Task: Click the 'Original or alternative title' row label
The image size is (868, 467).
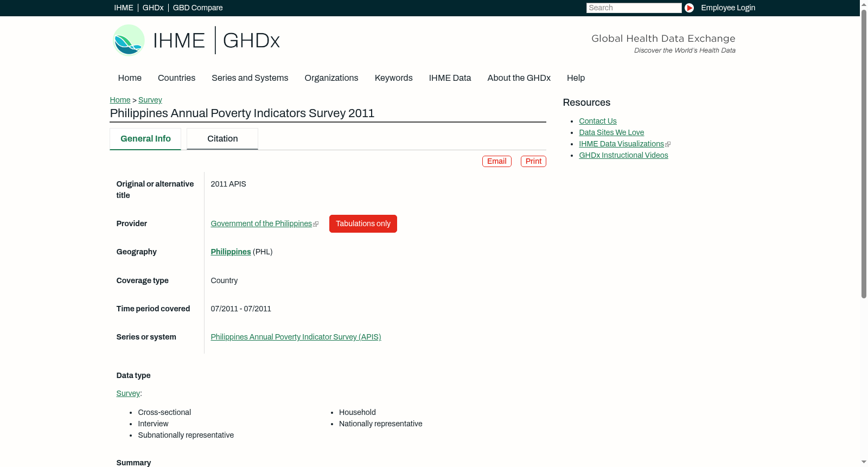Action: click(155, 190)
